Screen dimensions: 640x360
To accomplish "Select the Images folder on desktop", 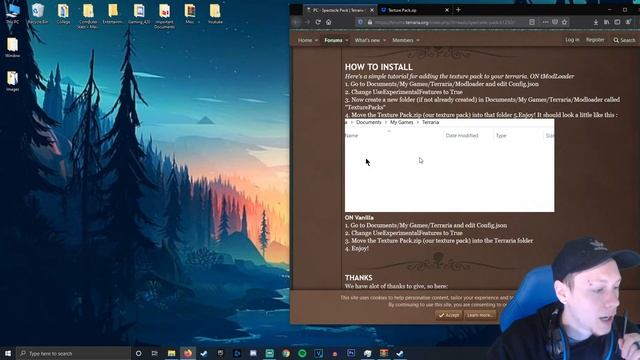I will click(x=12, y=80).
